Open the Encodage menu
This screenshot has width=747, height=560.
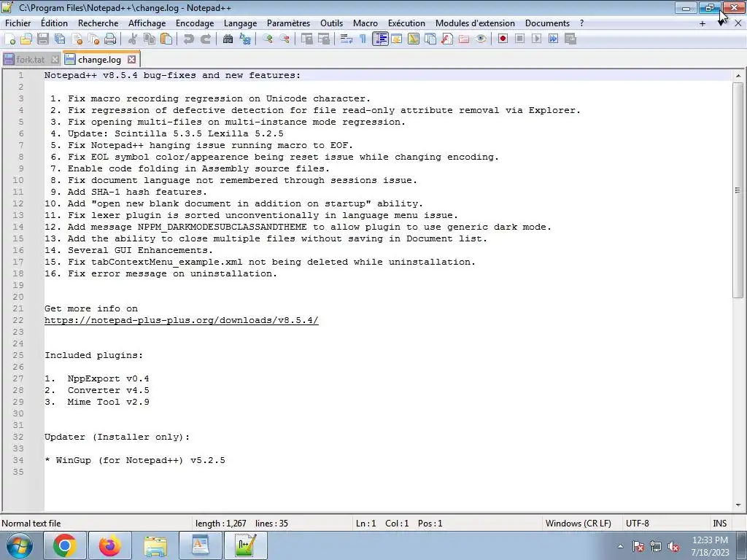(x=195, y=23)
